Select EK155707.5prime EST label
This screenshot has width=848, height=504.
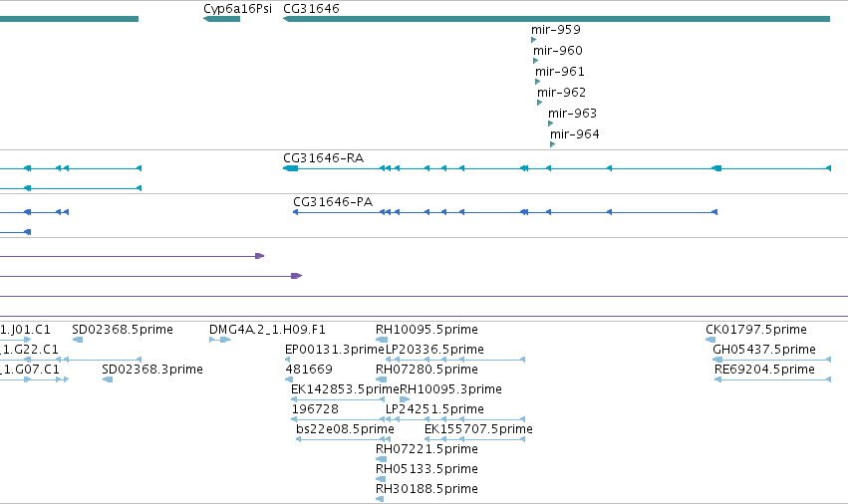[x=478, y=429]
